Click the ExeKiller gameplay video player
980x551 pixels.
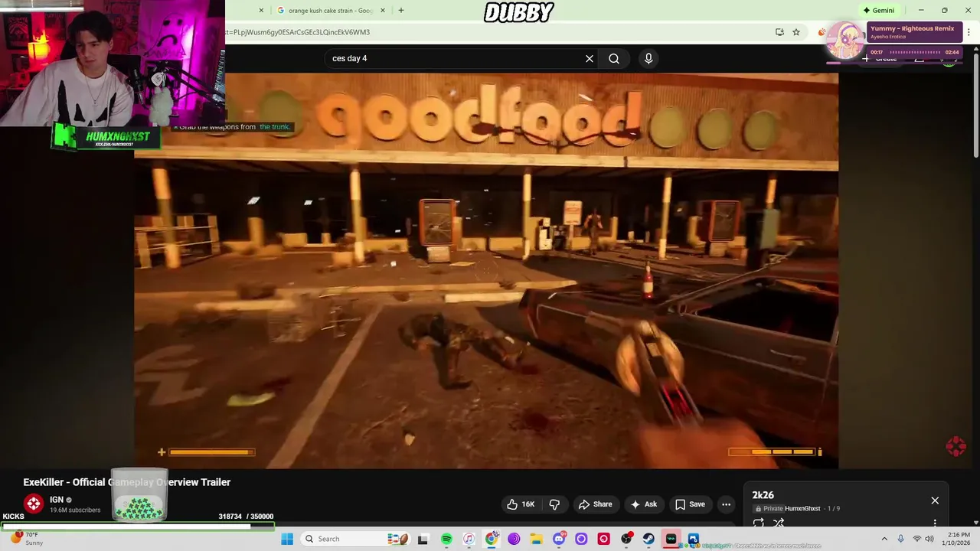coord(486,270)
